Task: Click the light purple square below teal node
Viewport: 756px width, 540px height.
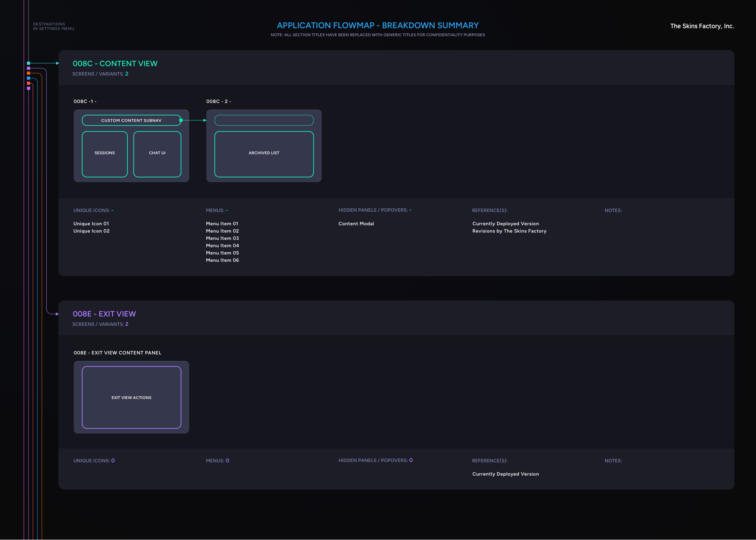Action: click(29, 68)
